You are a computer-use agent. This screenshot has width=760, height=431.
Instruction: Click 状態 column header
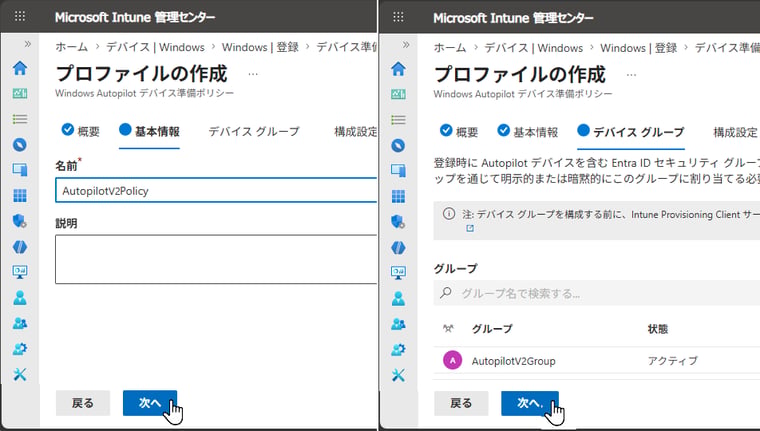point(658,329)
